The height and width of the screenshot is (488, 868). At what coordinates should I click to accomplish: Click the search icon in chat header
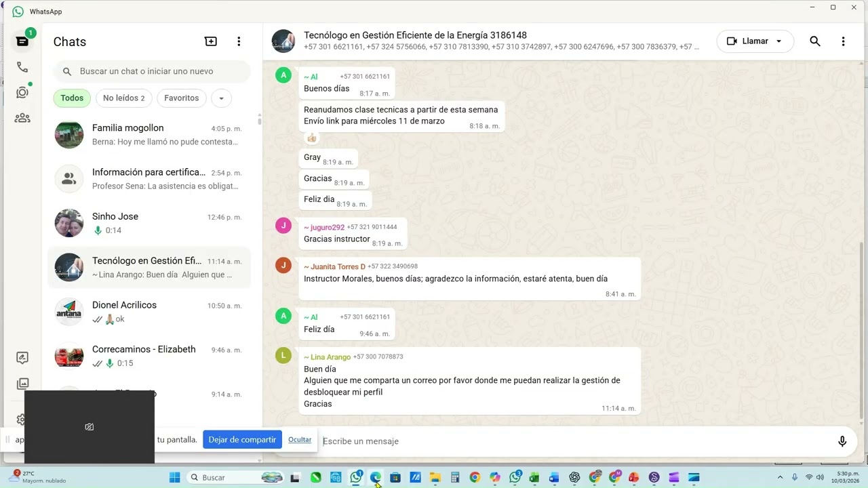815,41
